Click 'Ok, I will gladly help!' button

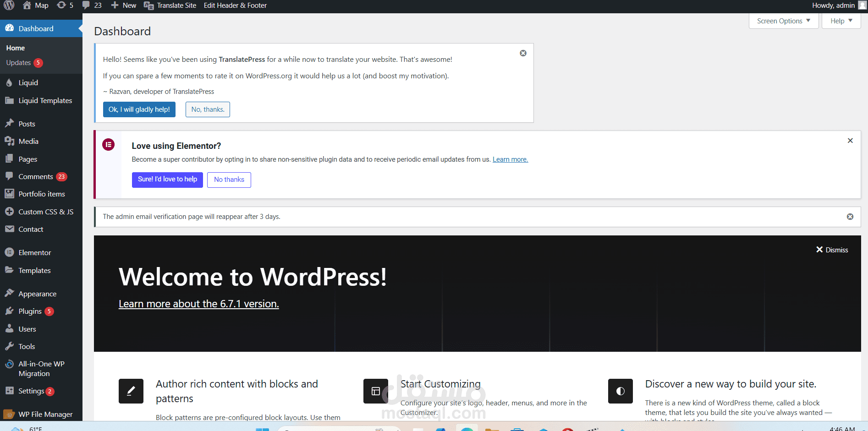pyautogui.click(x=139, y=109)
